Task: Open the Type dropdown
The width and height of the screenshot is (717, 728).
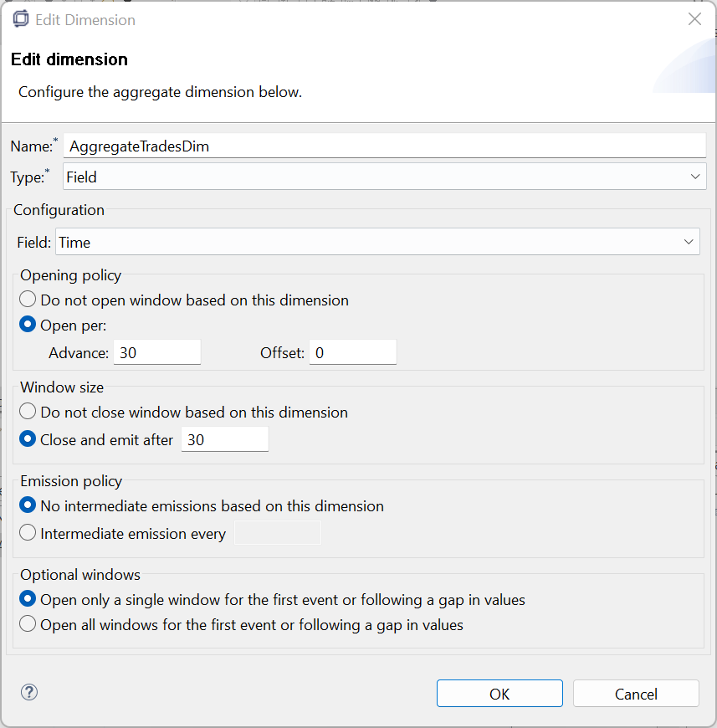Action: click(x=384, y=177)
